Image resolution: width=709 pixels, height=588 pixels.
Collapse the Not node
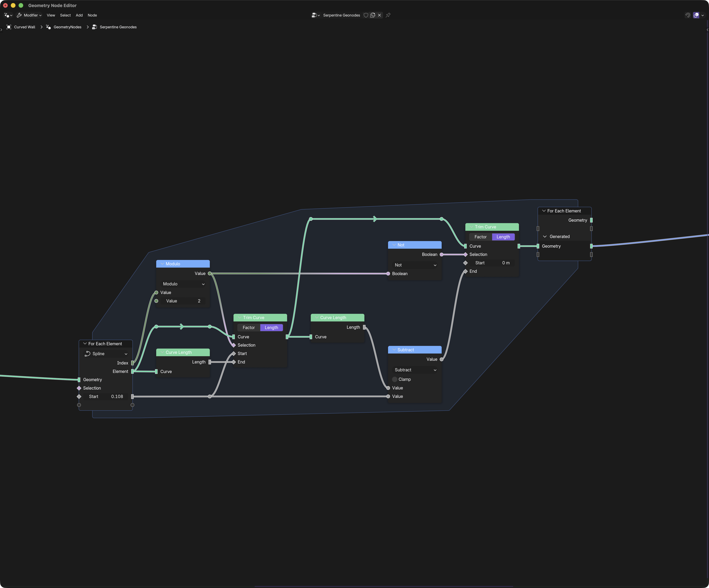coord(394,245)
